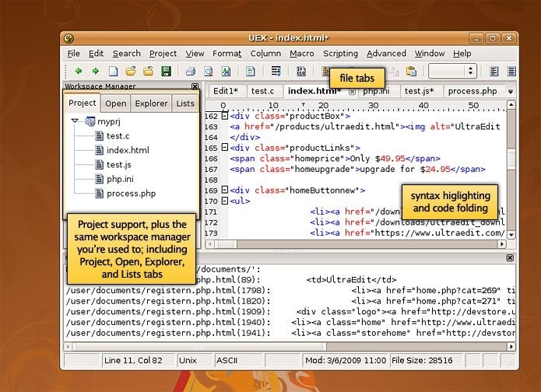The height and width of the screenshot is (392, 541).
Task: Click the print preview magnifier icon
Action: pos(209,72)
